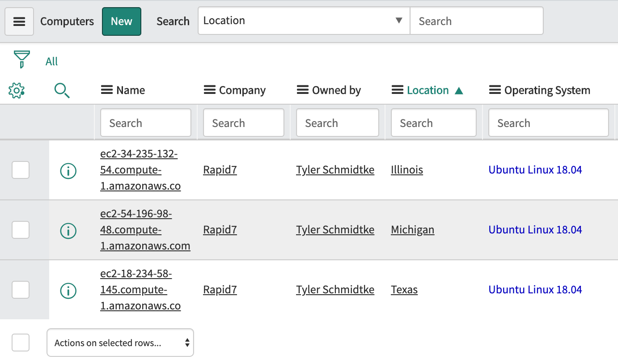Select checkbox for the Illinois row
The width and height of the screenshot is (618, 364).
coord(21,170)
